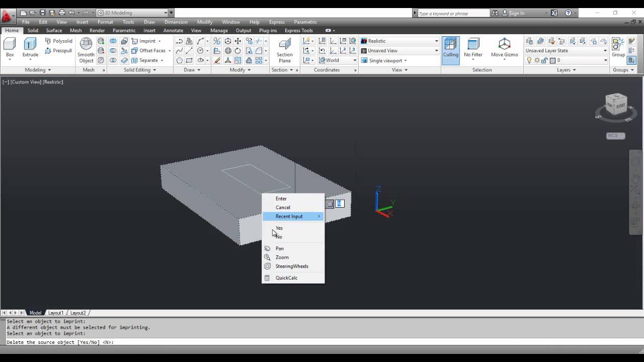Choose the Move Gizmo tool
Image resolution: width=644 pixels, height=362 pixels.
point(504,49)
